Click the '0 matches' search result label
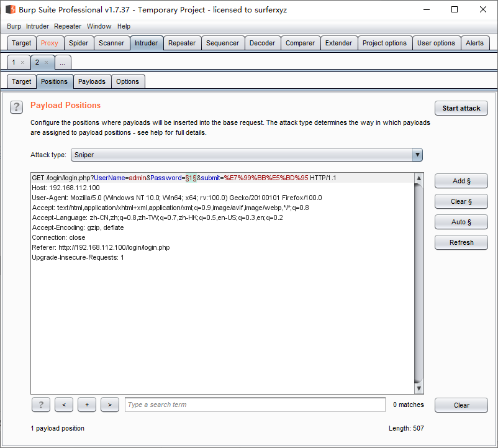The height and width of the screenshot is (448, 498). click(x=409, y=405)
